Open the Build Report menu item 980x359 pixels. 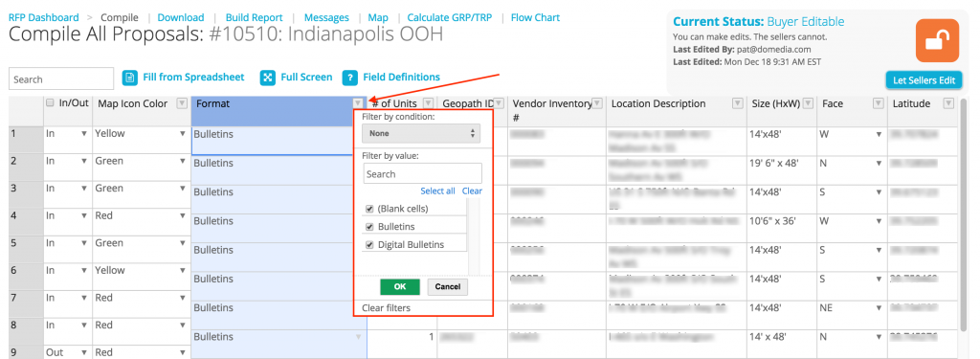coord(254,17)
